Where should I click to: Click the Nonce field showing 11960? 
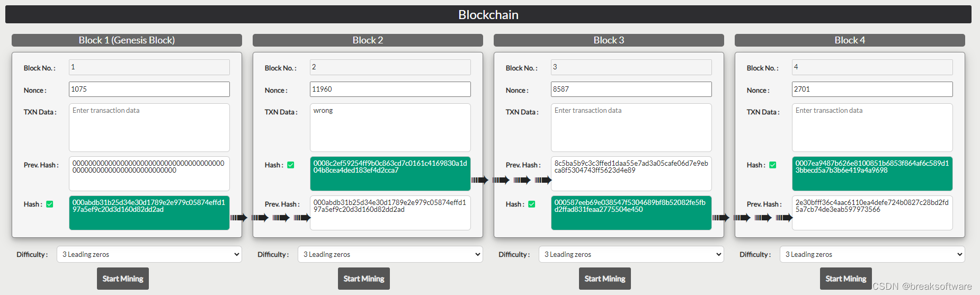pyautogui.click(x=390, y=89)
